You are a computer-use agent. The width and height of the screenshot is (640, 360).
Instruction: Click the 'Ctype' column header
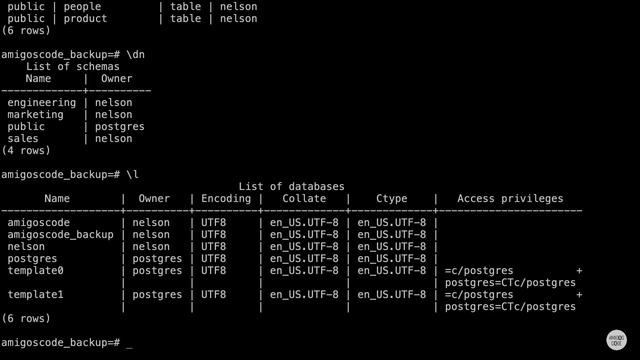(391, 199)
